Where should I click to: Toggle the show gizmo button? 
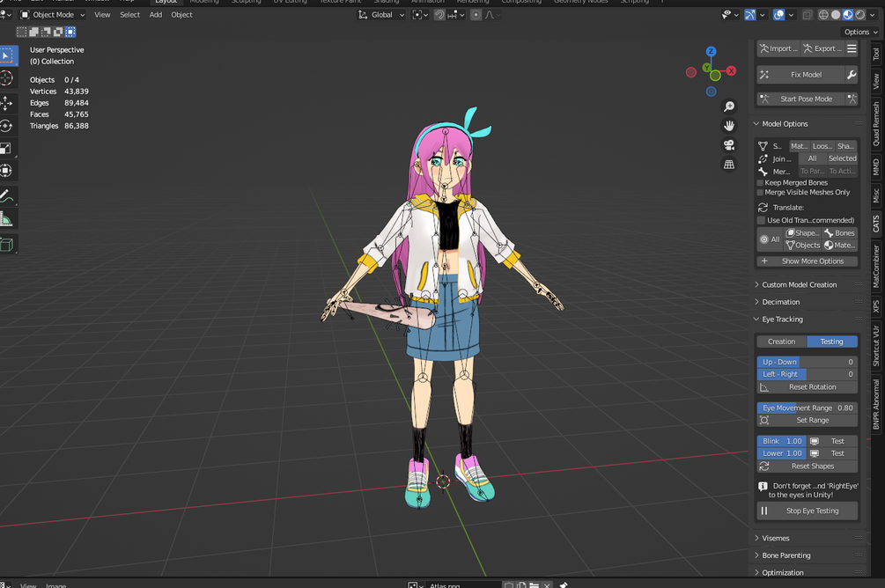749,15
